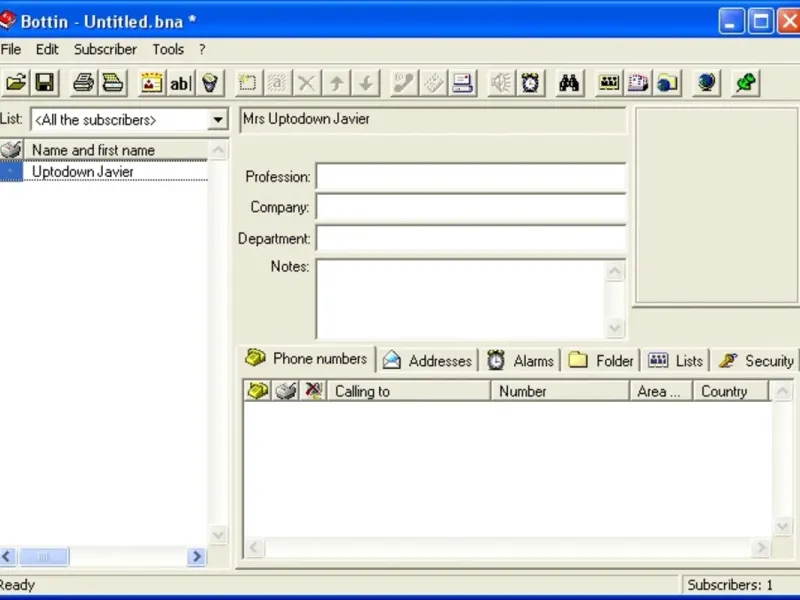Click the folder with globe icon
Image resolution: width=800 pixels, height=600 pixels.
[667, 83]
